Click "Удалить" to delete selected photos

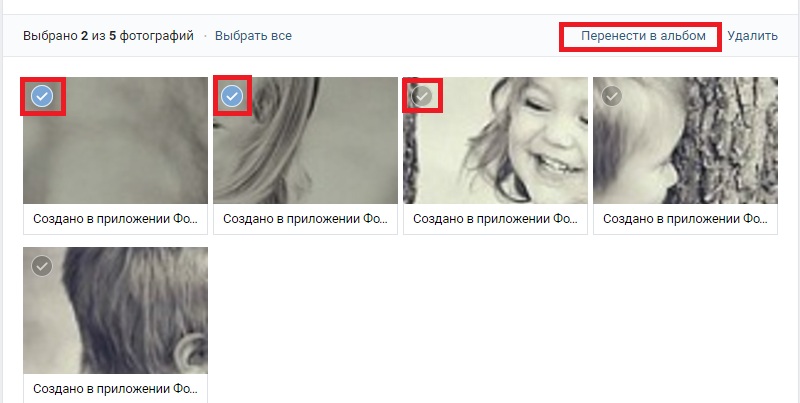[753, 36]
